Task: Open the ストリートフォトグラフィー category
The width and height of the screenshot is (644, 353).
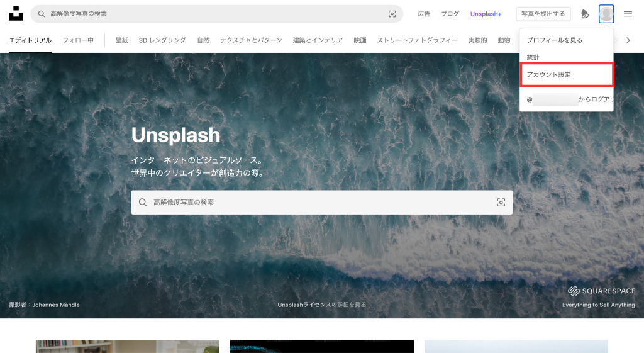Action: (x=418, y=40)
